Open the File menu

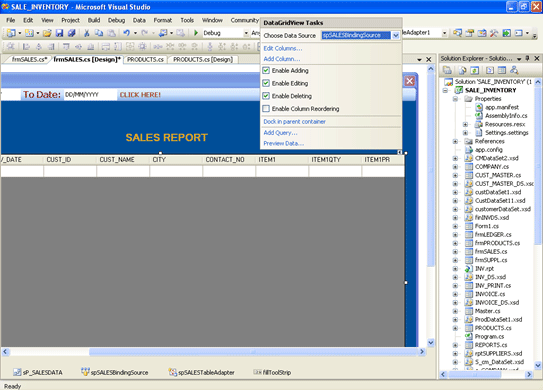tap(11, 20)
